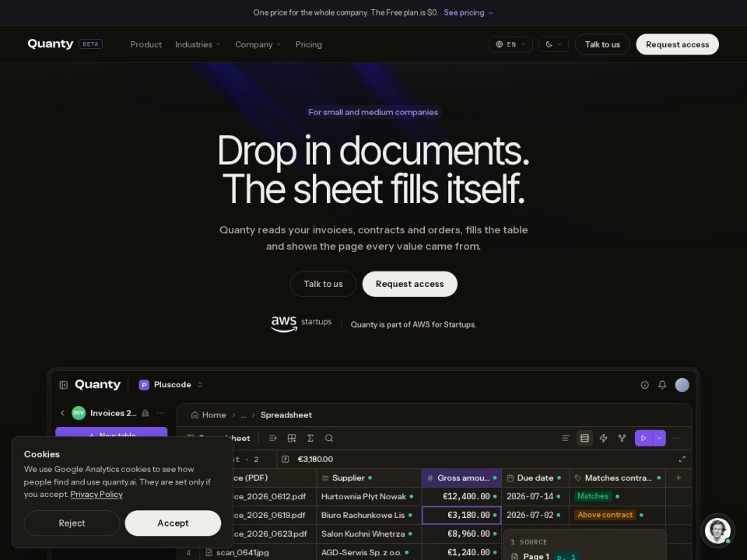
Task: Open the more options dots next to Invoices
Action: (160, 413)
